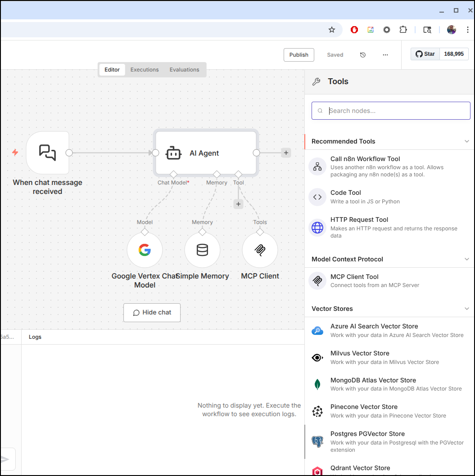The image size is (475, 476).
Task: Collapse the Recommended Tools section
Action: [x=466, y=141]
